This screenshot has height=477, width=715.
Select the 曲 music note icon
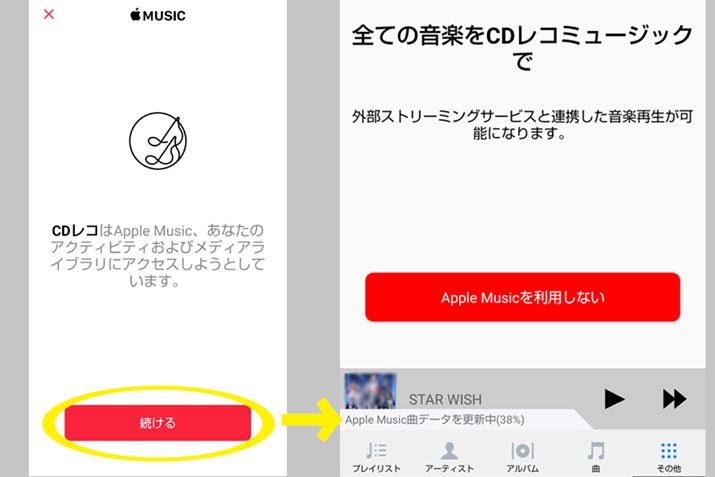[596, 451]
